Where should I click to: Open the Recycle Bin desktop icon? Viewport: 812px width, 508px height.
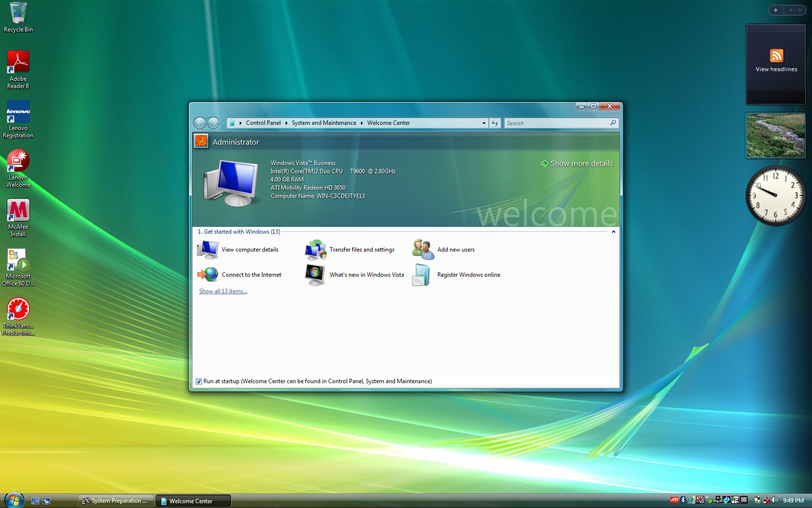click(x=18, y=17)
